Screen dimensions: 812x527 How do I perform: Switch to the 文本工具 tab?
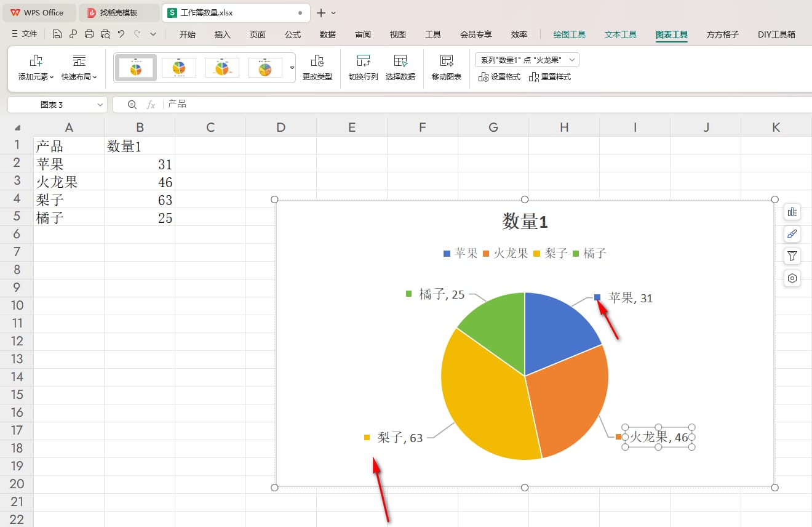pyautogui.click(x=620, y=34)
